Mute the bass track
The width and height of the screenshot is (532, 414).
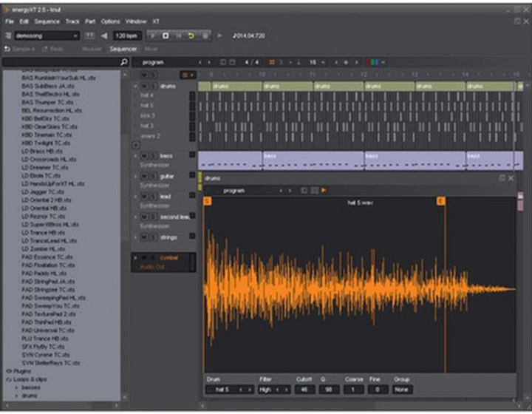click(144, 156)
